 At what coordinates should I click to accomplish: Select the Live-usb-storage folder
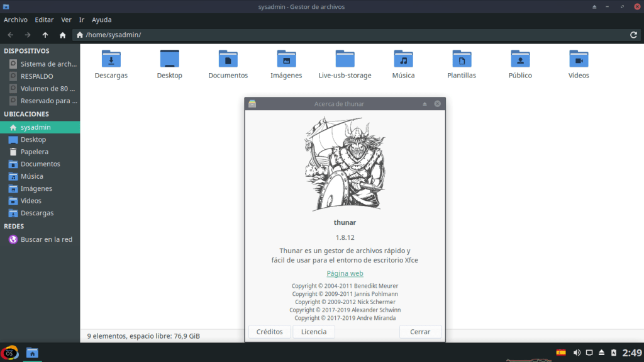click(x=345, y=60)
